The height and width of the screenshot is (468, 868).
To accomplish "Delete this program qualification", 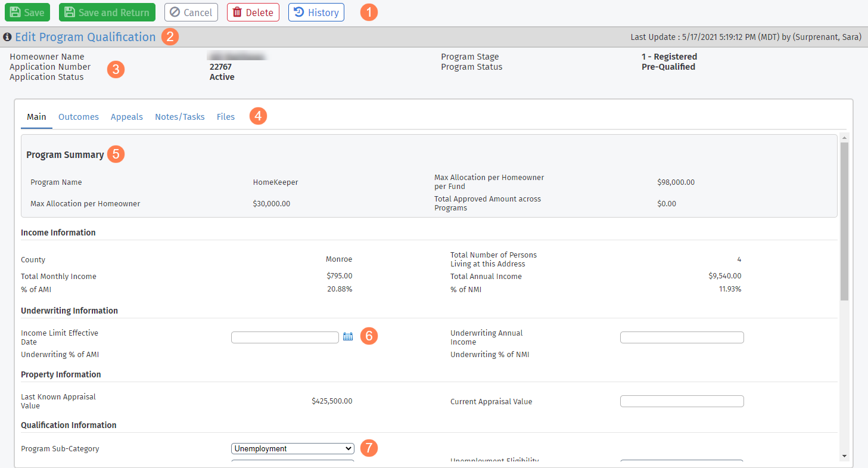I will pyautogui.click(x=253, y=13).
